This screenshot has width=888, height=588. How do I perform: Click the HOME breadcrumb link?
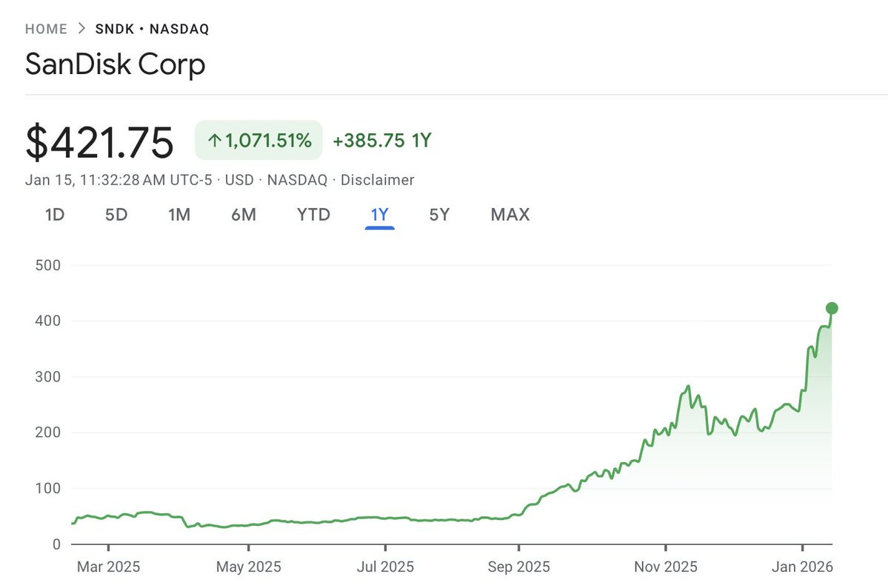(46, 29)
